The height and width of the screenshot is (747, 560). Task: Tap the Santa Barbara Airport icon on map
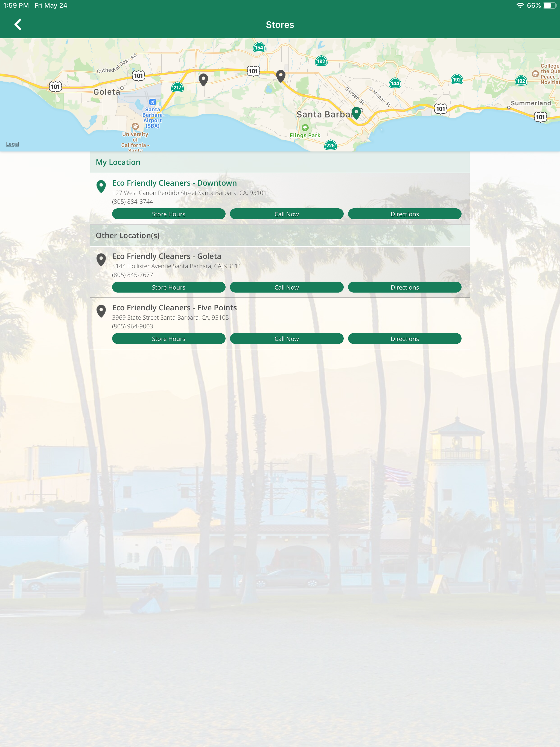tap(152, 102)
